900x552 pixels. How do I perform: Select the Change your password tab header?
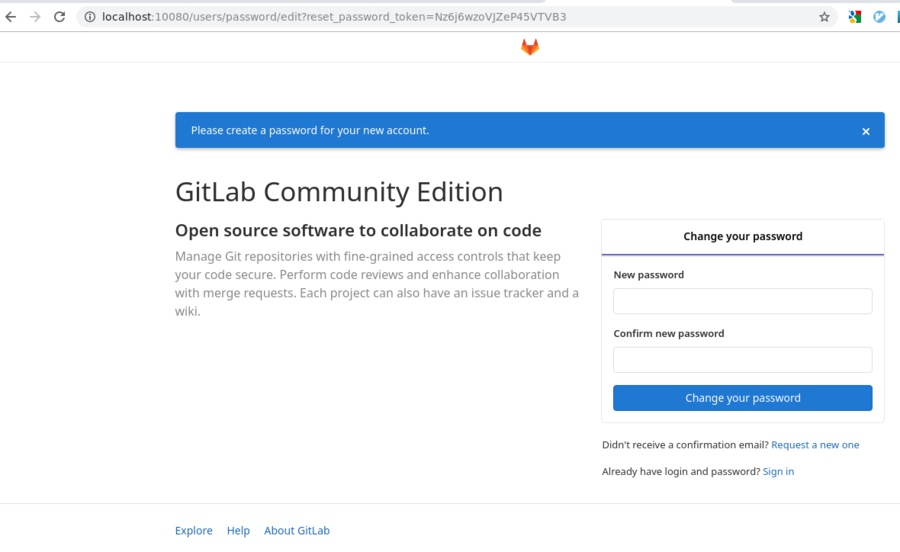pos(743,236)
